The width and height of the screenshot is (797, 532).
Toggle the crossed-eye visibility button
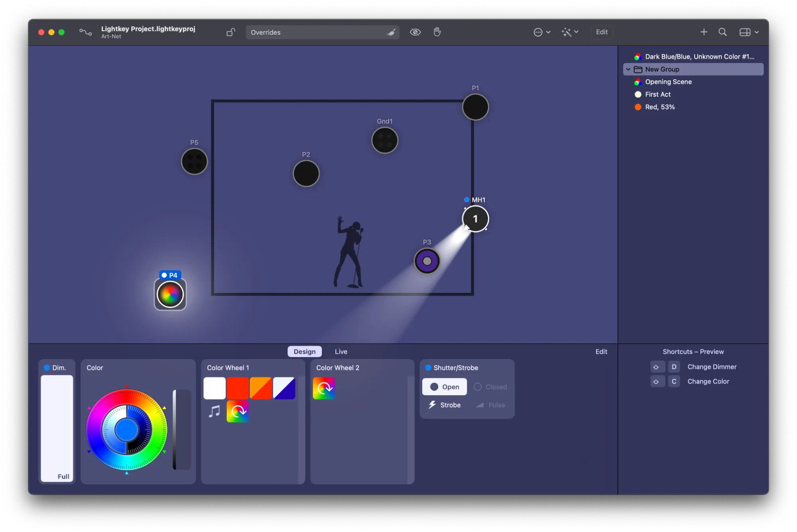415,32
